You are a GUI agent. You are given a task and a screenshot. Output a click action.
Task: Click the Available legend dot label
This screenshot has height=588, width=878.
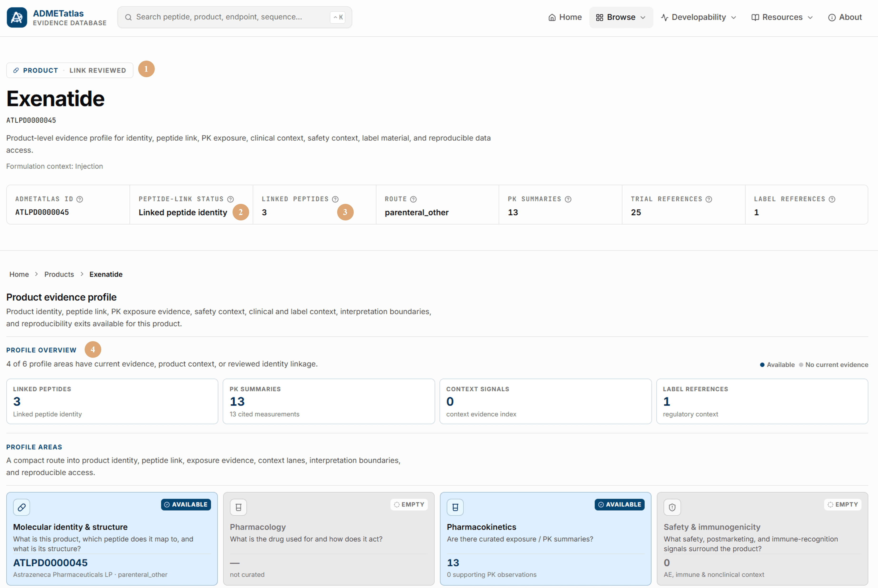[777, 364]
